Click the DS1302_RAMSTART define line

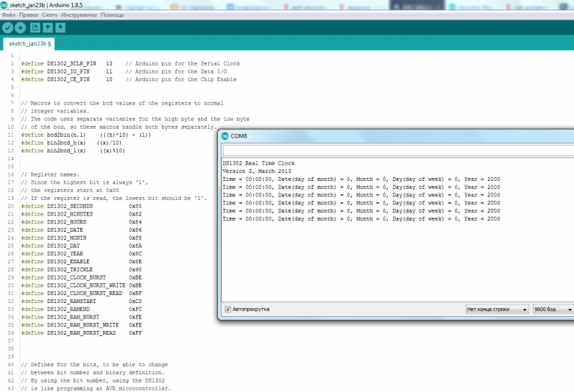click(x=81, y=302)
